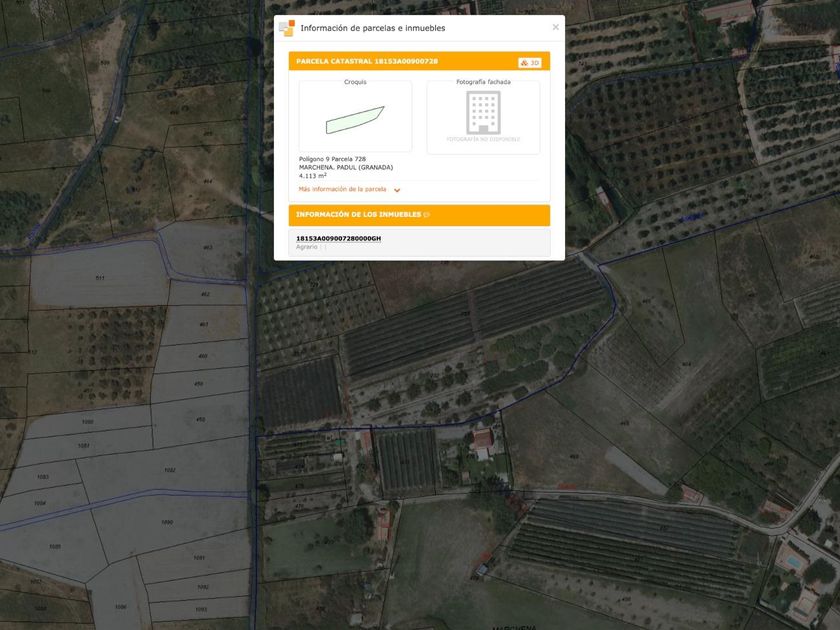Close the parcel information dialog
This screenshot has width=840, height=630.
tap(556, 27)
